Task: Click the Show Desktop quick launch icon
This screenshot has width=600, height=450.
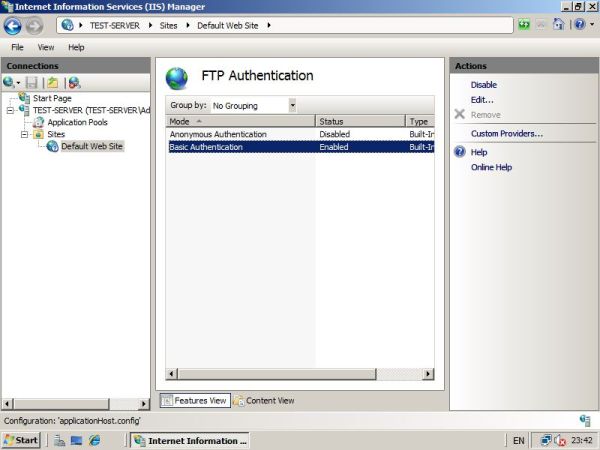Action: [x=76, y=441]
